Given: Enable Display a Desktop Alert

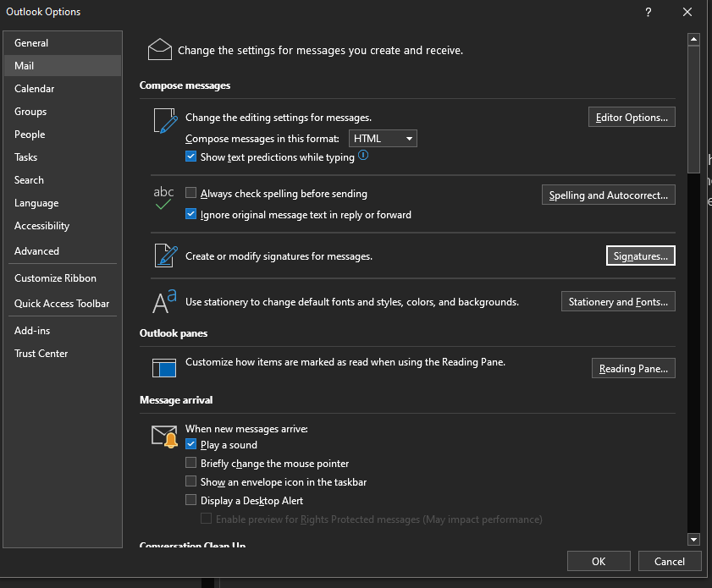Looking at the screenshot, I should point(190,500).
